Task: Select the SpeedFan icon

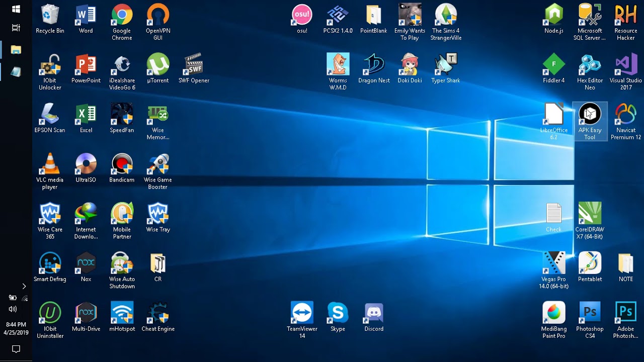Action: (x=122, y=119)
